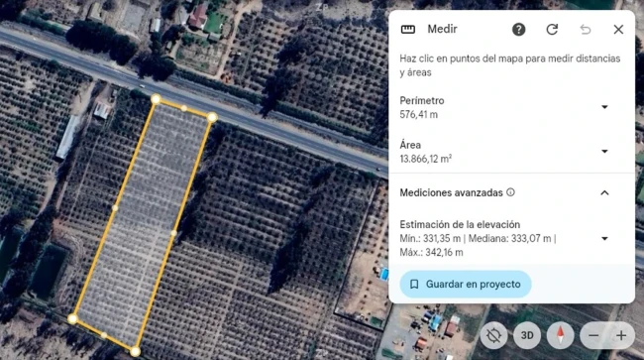Click the rotate view reset icon
Image resolution: width=644 pixels, height=360 pixels.
point(493,336)
